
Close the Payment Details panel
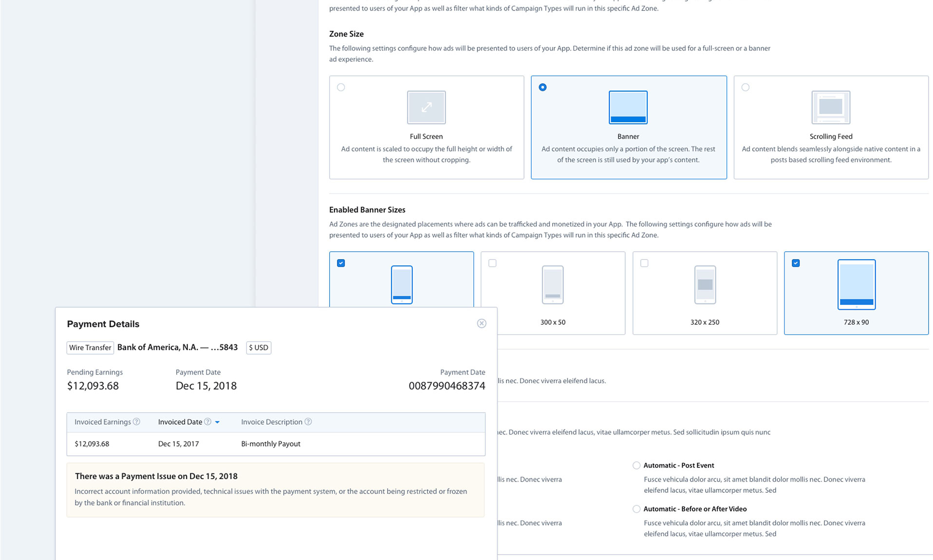[x=482, y=323]
